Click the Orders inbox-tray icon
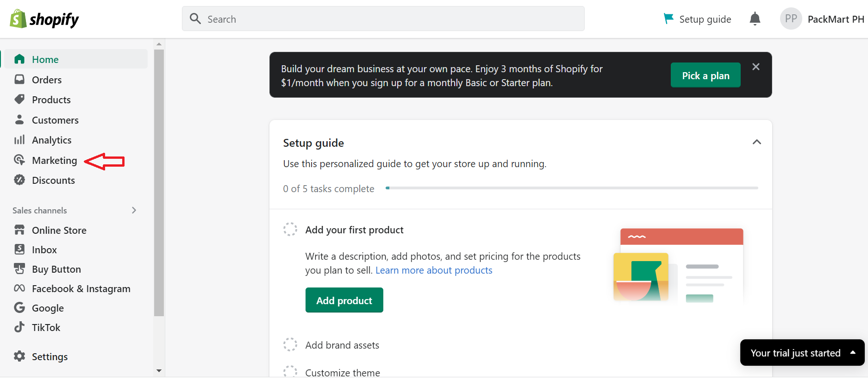 click(x=19, y=80)
